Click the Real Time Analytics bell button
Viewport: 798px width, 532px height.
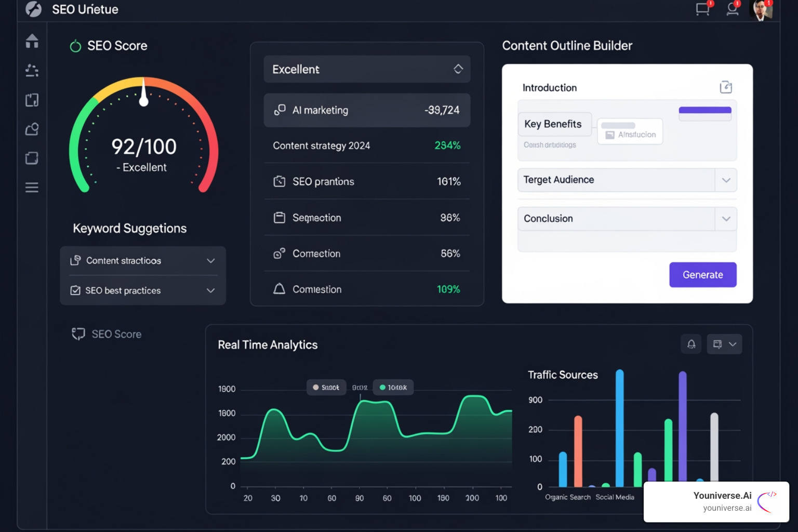pyautogui.click(x=691, y=344)
